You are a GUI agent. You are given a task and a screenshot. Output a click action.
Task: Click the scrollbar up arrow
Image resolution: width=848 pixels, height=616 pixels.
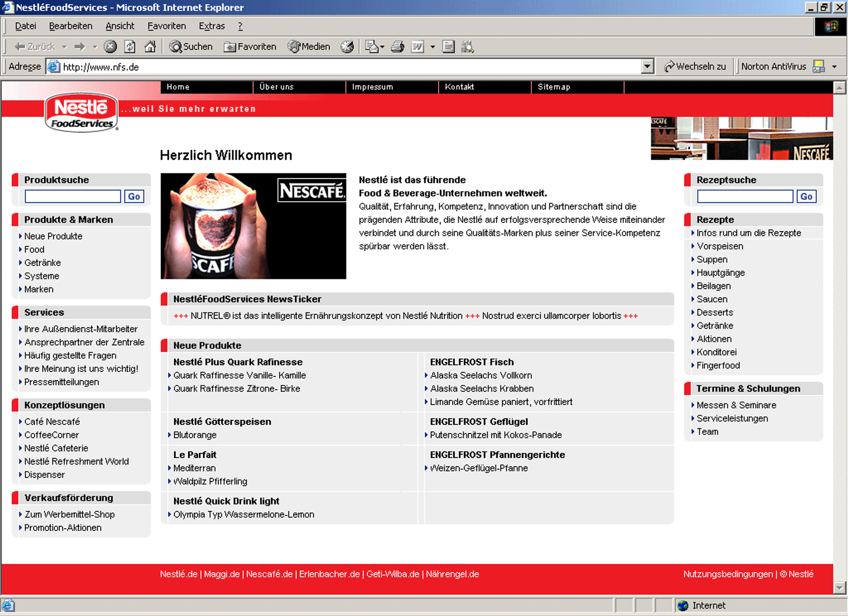point(839,88)
